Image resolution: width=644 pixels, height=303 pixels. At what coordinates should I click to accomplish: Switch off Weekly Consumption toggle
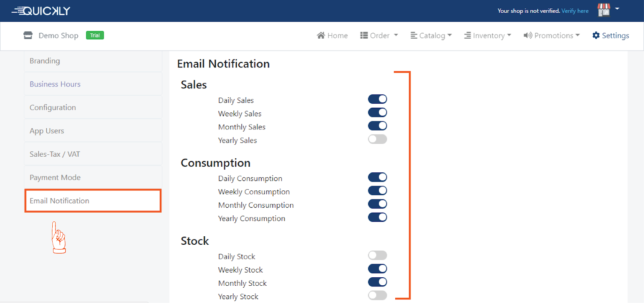click(377, 190)
